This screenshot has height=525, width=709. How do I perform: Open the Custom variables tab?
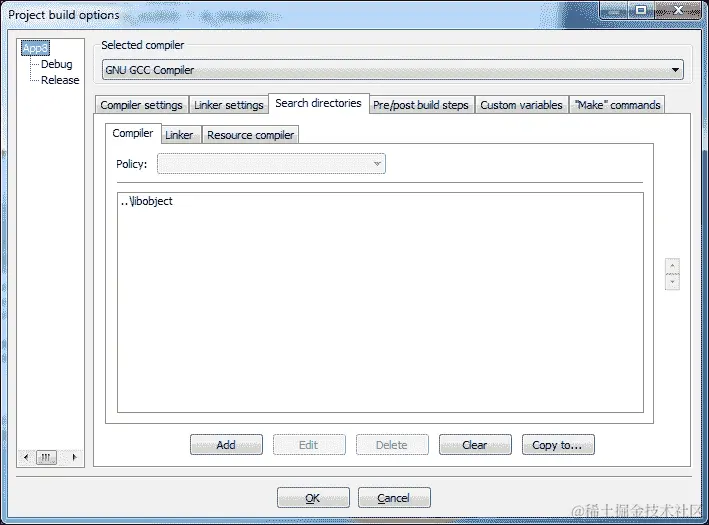521,105
